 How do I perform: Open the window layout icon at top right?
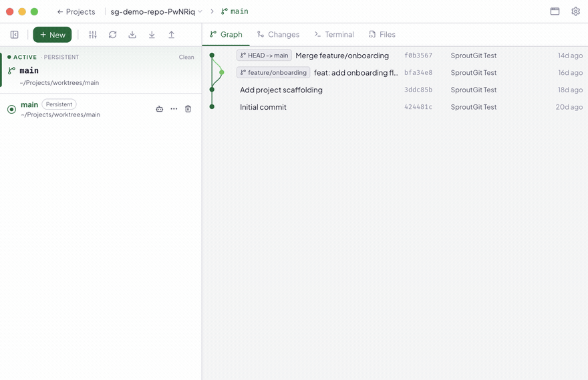click(x=555, y=11)
